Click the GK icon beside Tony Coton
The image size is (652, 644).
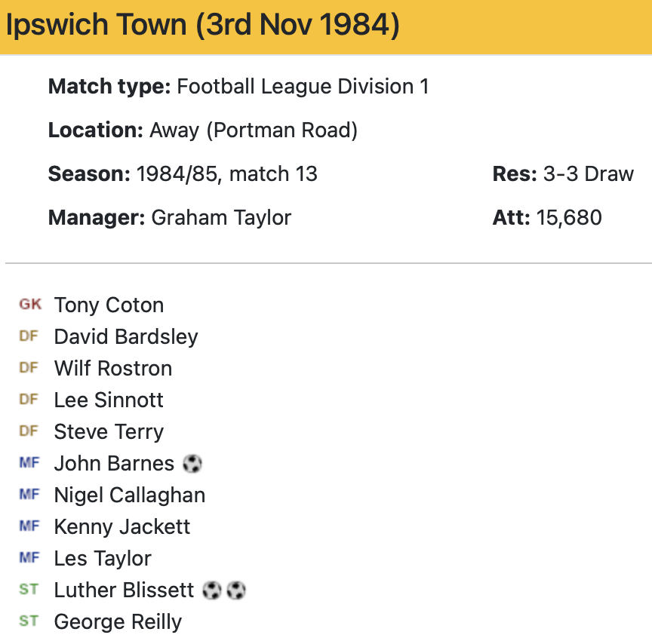click(30, 305)
